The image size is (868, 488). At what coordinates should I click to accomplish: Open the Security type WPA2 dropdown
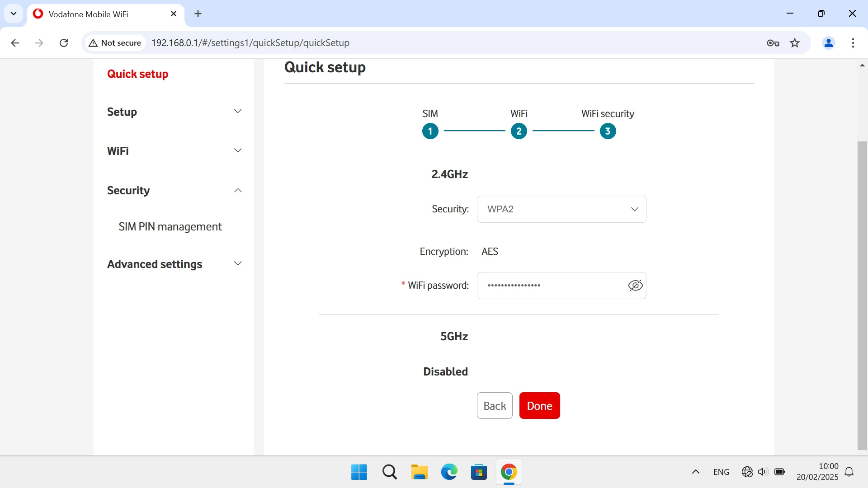pos(561,209)
